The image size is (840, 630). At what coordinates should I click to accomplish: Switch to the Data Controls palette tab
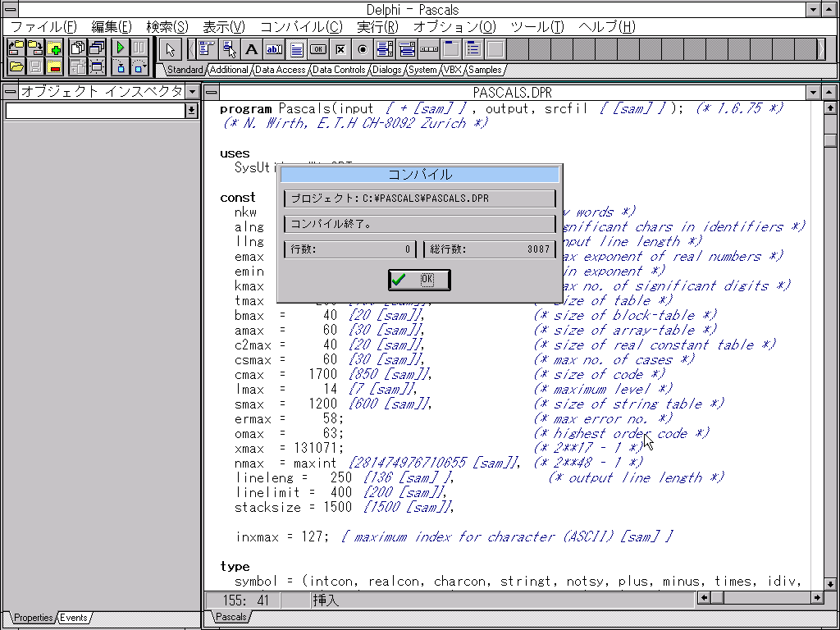coord(339,70)
